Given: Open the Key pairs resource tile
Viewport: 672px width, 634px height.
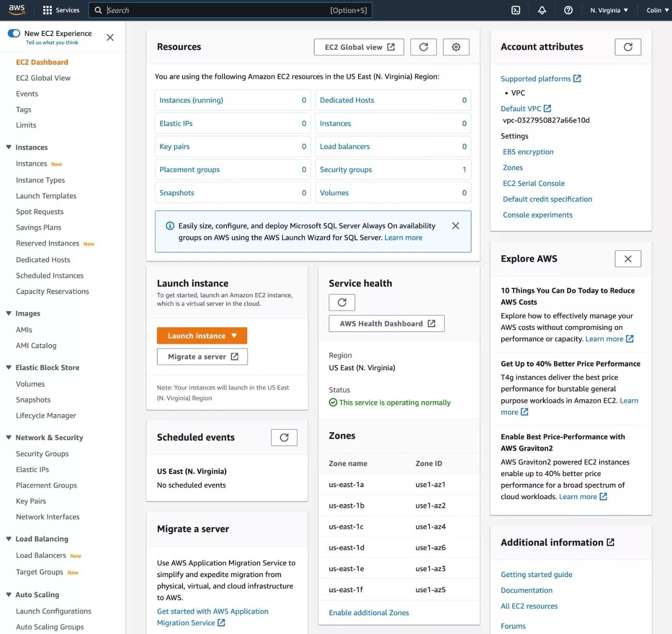Looking at the screenshot, I should (233, 146).
